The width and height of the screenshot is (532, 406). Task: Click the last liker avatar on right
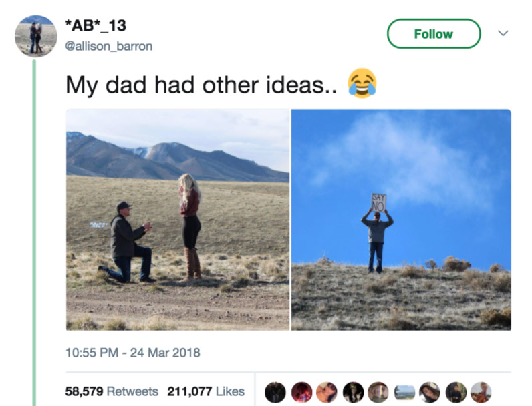tap(481, 392)
